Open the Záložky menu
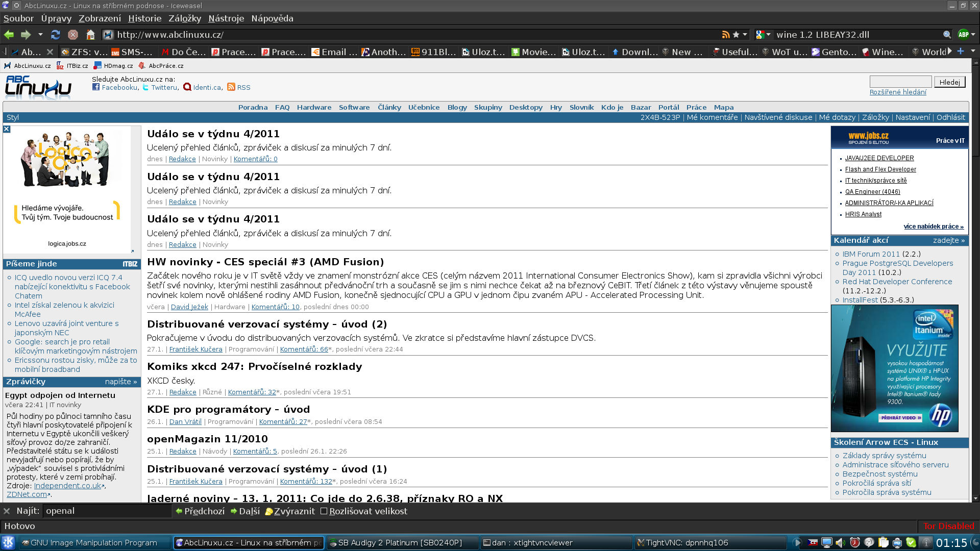 tap(184, 18)
